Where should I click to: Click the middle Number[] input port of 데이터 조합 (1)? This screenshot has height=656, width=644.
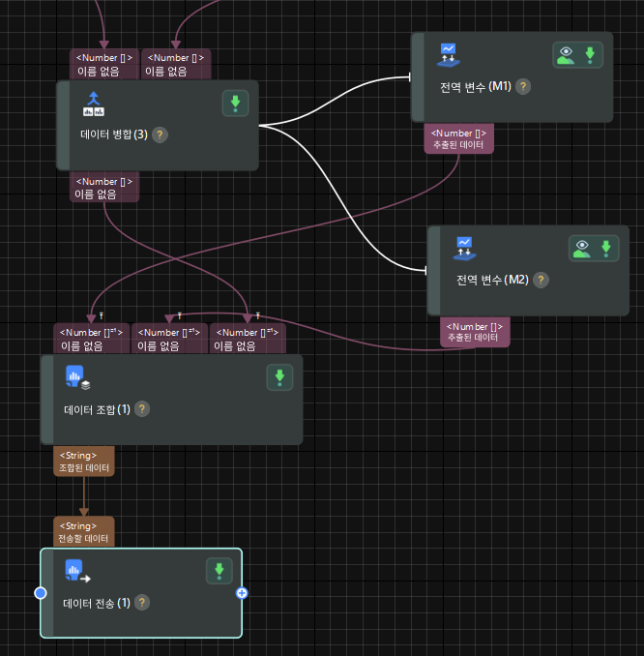169,339
